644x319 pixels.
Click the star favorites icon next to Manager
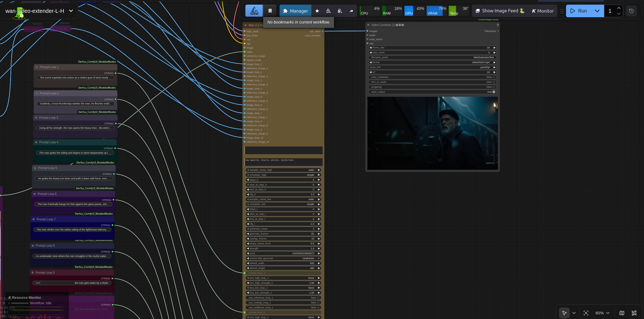tap(317, 11)
